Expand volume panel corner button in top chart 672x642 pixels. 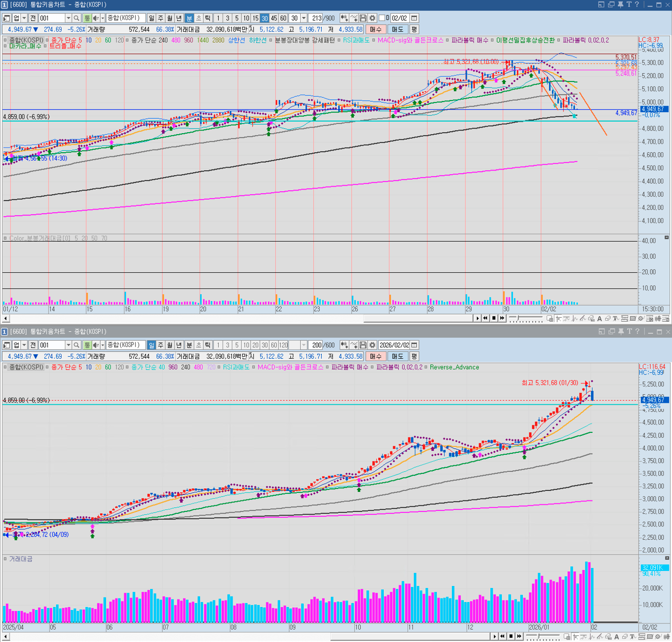pos(666,237)
